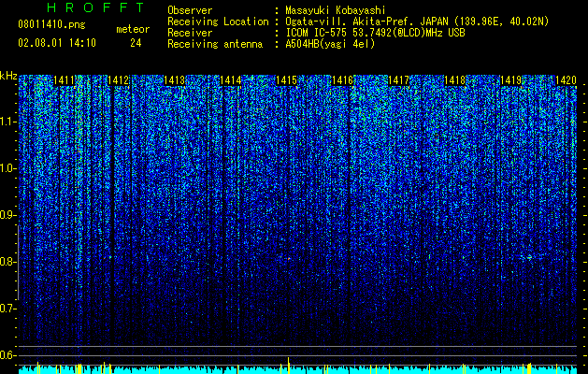This screenshot has width=588, height=374.
Task: Click the meteor count value 24
Action: [x=136, y=43]
